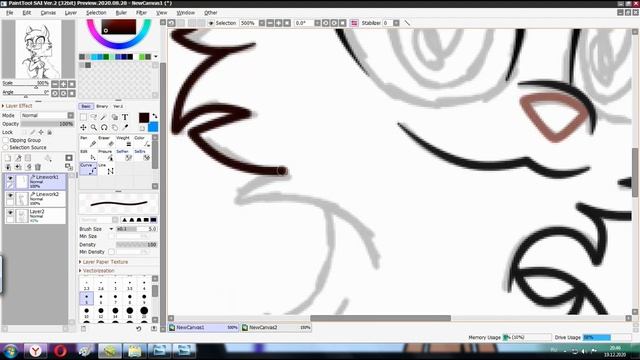
Task: Swap foreground and background colors
Action: coord(155,117)
